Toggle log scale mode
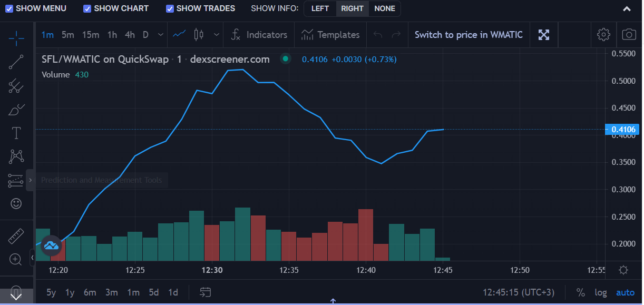 [x=601, y=292]
